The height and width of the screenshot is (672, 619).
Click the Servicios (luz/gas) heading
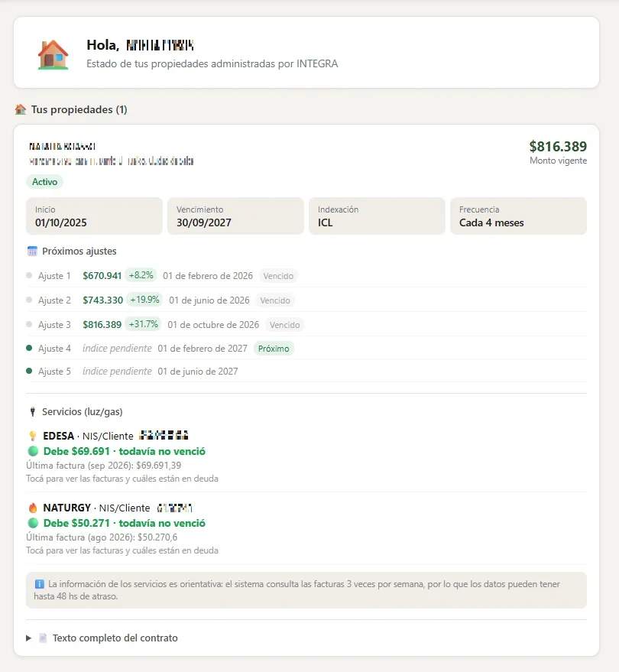click(x=83, y=412)
